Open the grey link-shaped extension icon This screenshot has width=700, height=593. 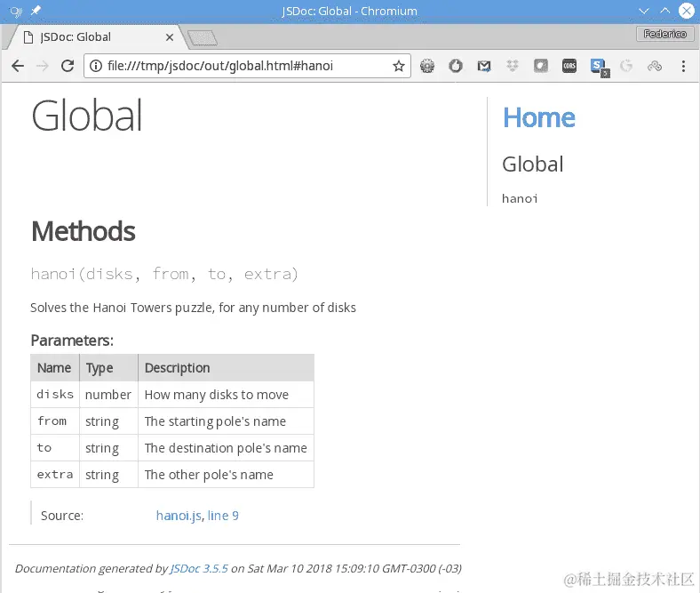(x=655, y=66)
